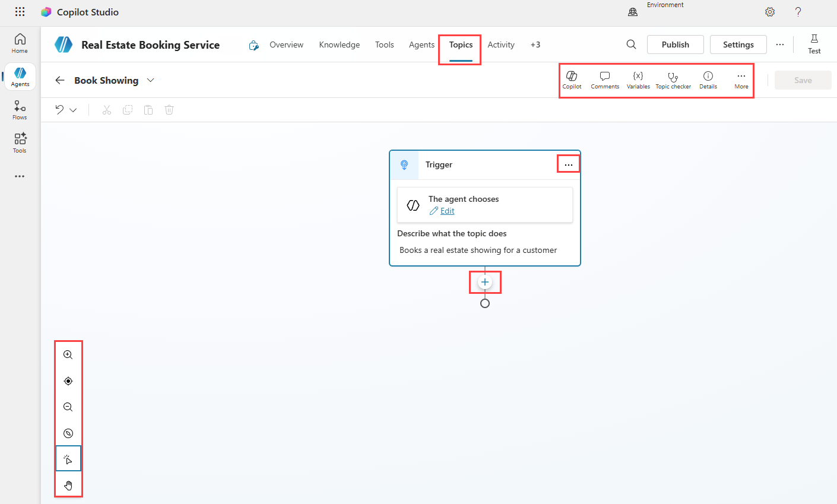This screenshot has height=504, width=837.
Task: Add a node below the Trigger
Action: tap(485, 282)
